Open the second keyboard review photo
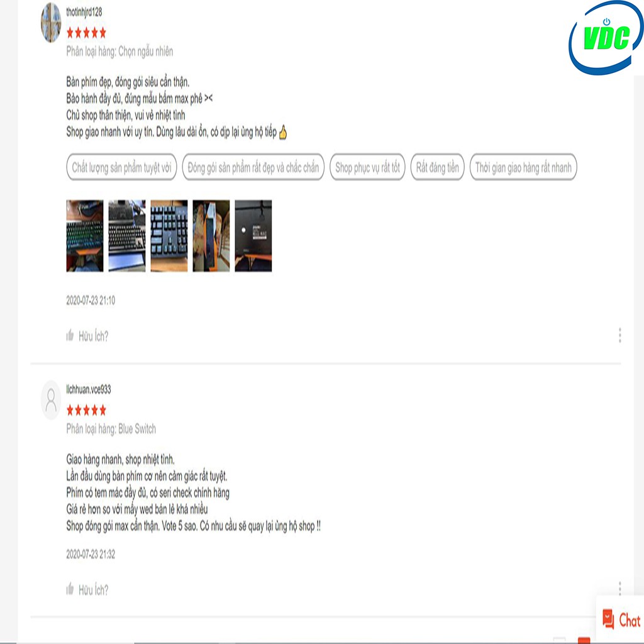 point(127,236)
